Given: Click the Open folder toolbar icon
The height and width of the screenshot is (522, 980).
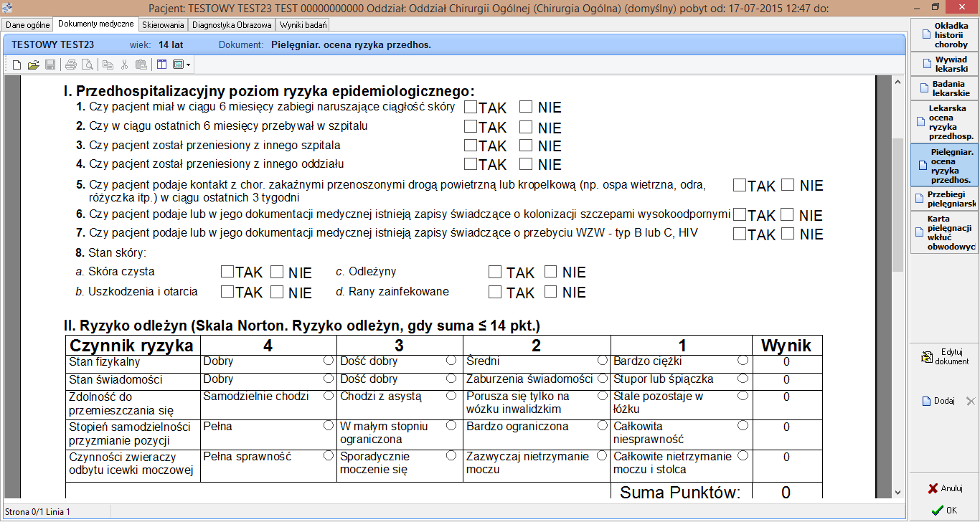Looking at the screenshot, I should pos(33,65).
